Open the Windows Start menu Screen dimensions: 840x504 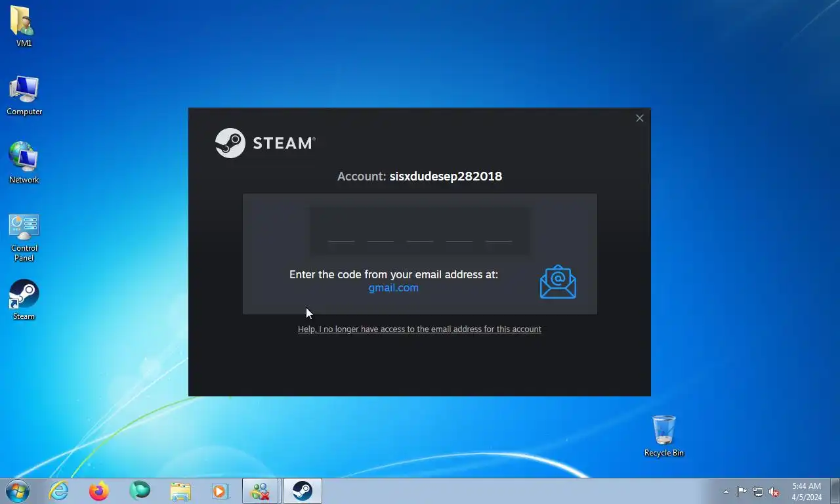click(18, 491)
